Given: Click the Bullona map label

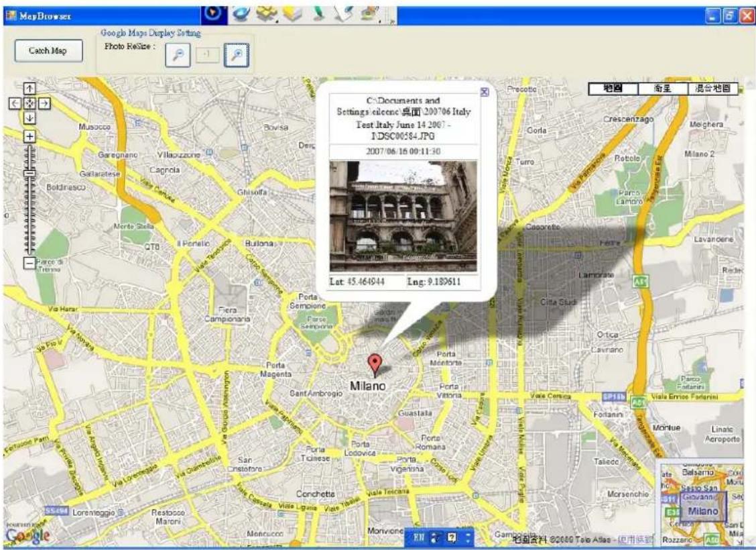Looking at the screenshot, I should pyautogui.click(x=259, y=243).
